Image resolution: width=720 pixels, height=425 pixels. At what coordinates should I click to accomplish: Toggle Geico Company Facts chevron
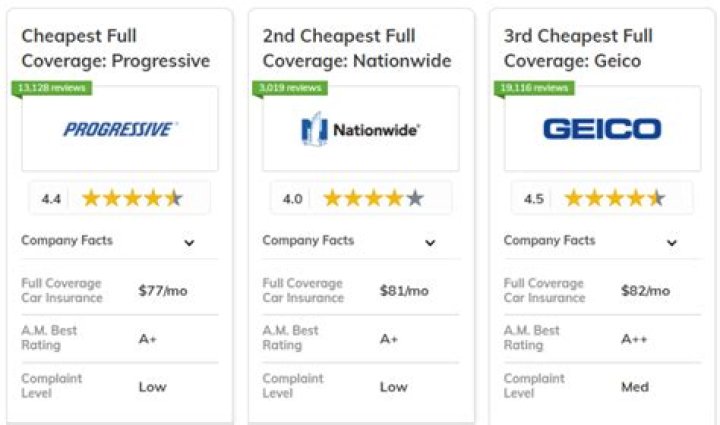(672, 242)
